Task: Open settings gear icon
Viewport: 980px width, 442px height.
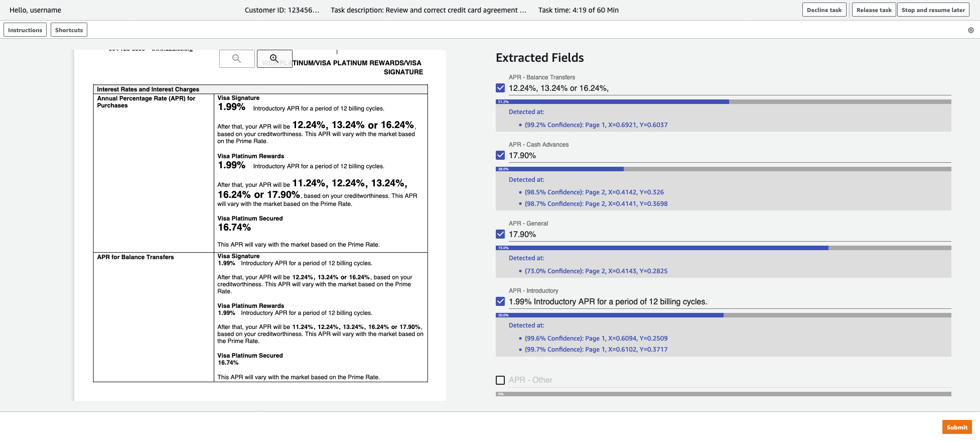Action: point(970,30)
